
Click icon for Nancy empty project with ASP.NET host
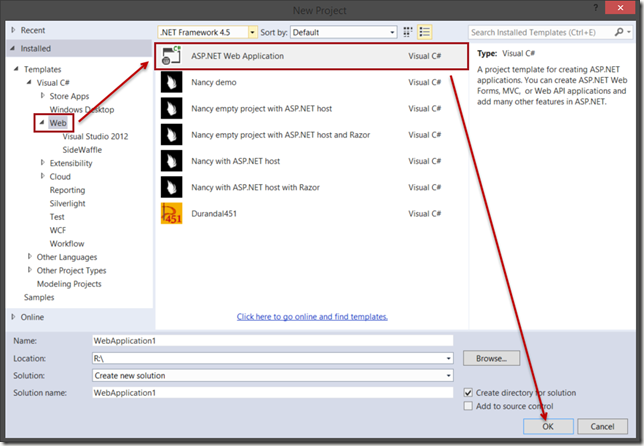pos(171,108)
